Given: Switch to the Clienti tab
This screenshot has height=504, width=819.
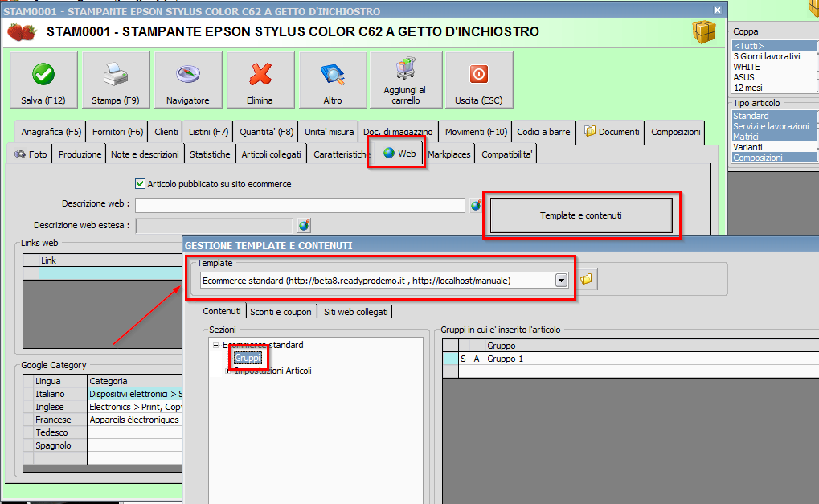Looking at the screenshot, I should tap(166, 132).
